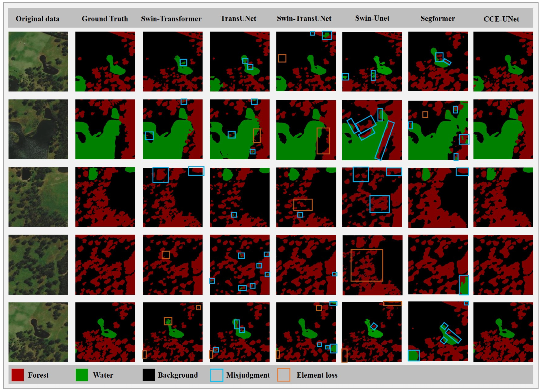This screenshot has width=542, height=392.
Task: Click the Swin-TransUNet header label
Action: (304, 18)
